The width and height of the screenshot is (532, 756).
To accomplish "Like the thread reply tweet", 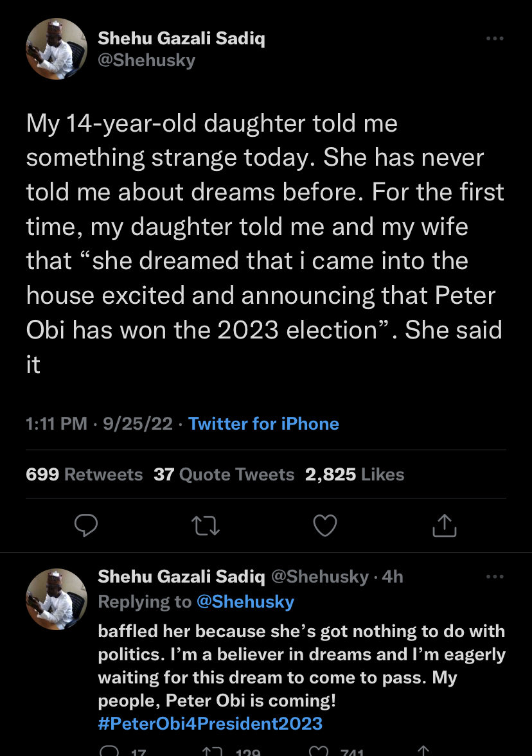I will tap(319, 751).
